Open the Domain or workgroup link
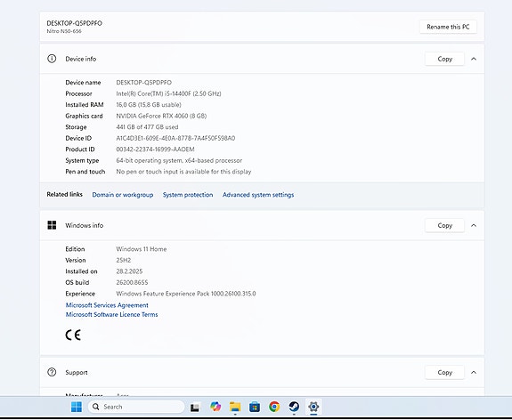The height and width of the screenshot is (420, 512). (123, 195)
